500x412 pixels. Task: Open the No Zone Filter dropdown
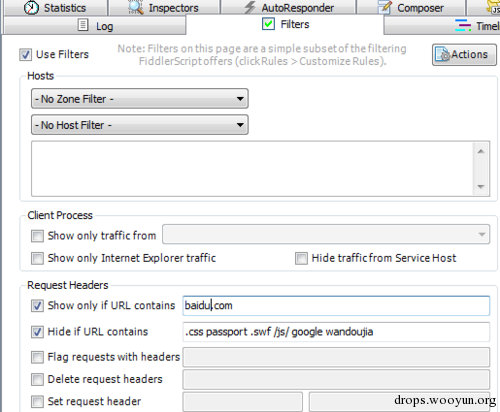[x=140, y=99]
